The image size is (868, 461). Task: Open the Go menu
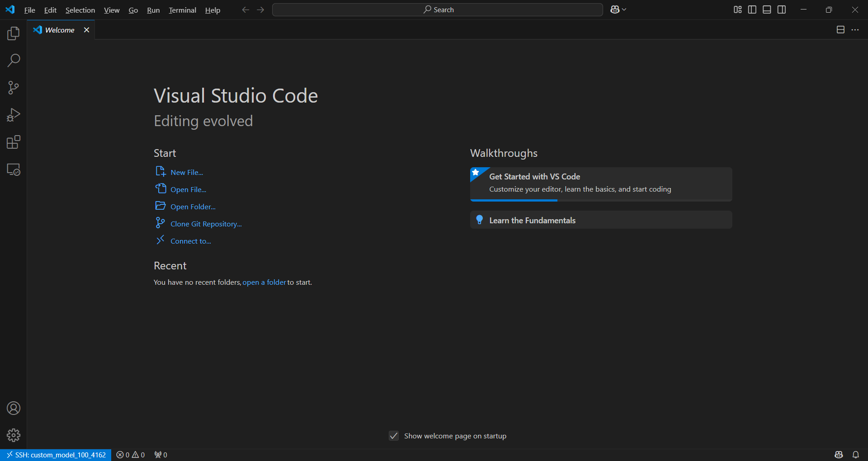pyautogui.click(x=133, y=10)
